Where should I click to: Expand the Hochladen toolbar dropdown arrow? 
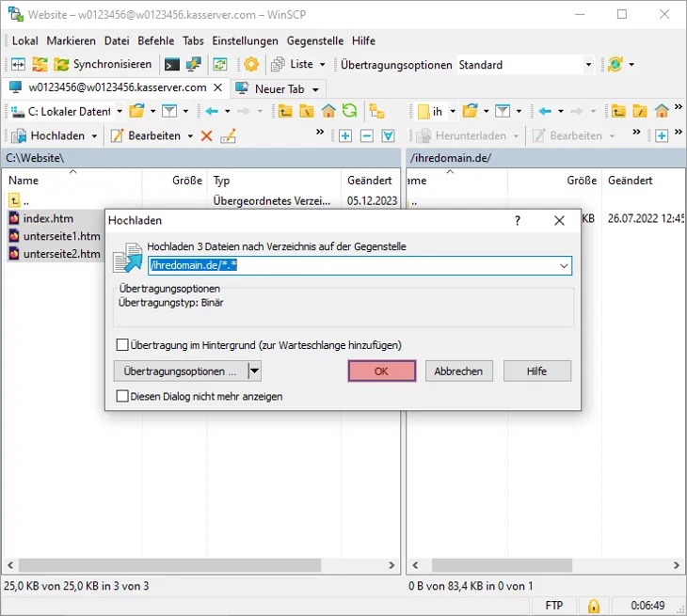[x=94, y=136]
